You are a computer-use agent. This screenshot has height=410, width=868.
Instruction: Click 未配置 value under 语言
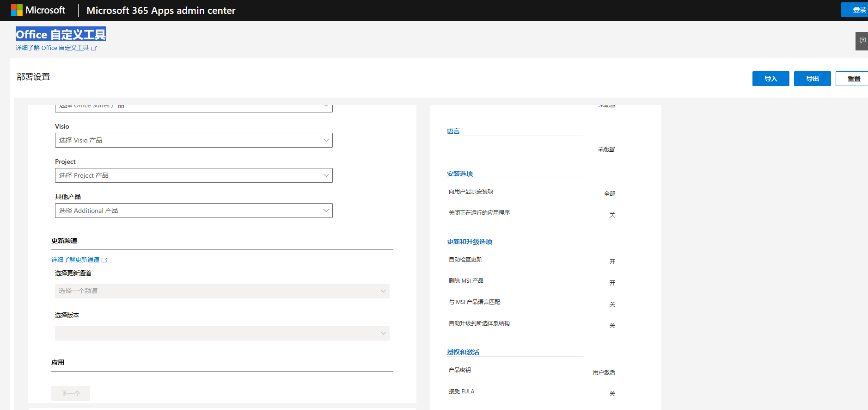[x=606, y=149]
